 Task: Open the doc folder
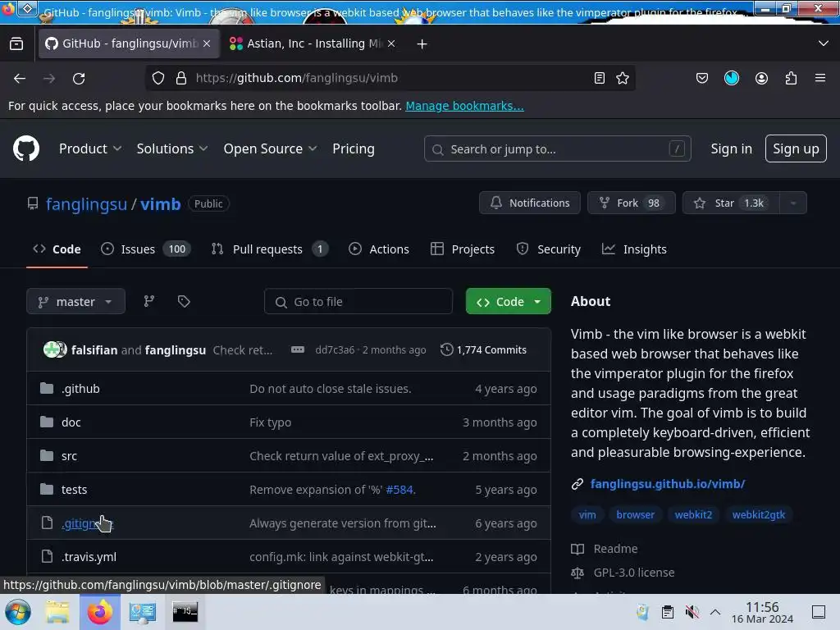71,422
